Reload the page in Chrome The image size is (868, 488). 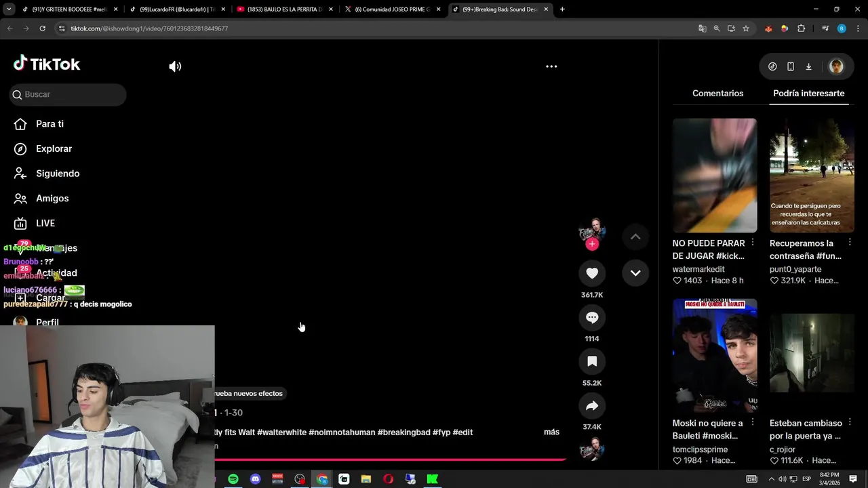(x=42, y=28)
